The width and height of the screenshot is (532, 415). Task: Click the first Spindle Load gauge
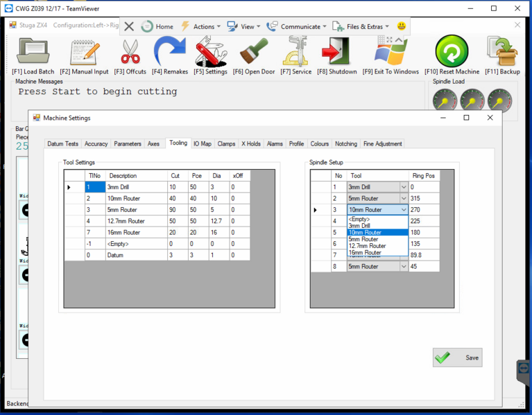[x=445, y=100]
